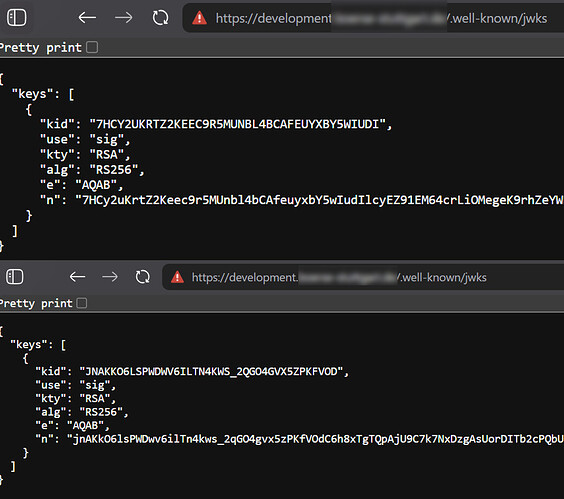Viewport: 564px width, 499px height.
Task: Go forward using upper browser's forward arrow
Action: (124, 17)
